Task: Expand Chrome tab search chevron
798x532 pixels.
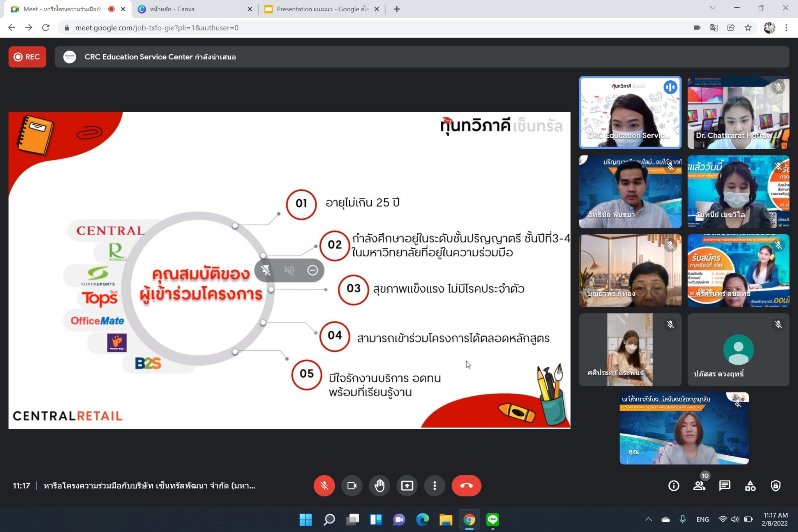Action: (712, 8)
